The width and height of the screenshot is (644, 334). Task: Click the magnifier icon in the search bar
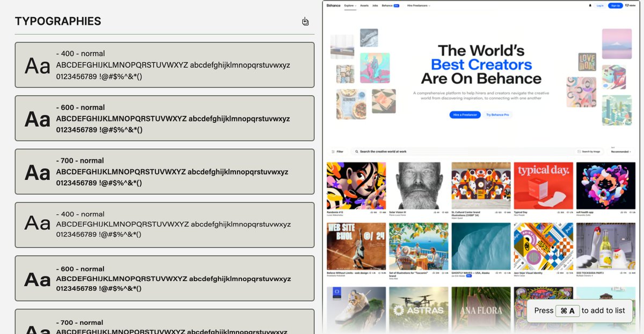[x=357, y=152]
